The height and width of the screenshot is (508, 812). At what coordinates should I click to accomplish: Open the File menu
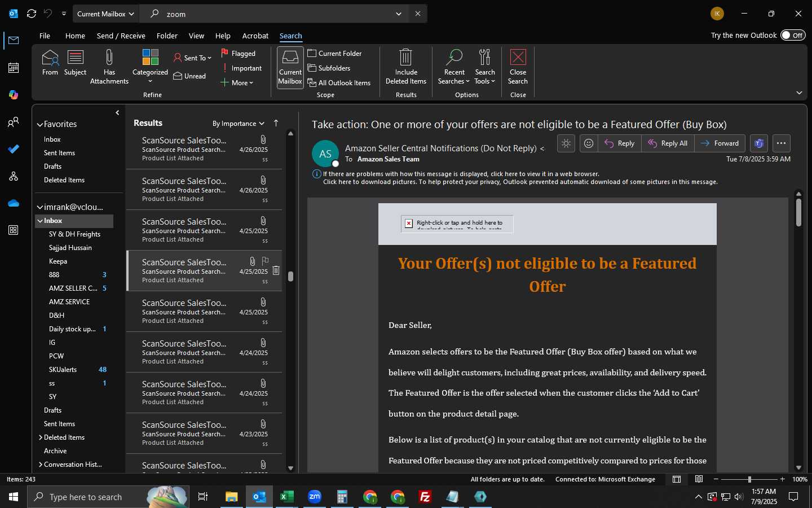pos(45,36)
